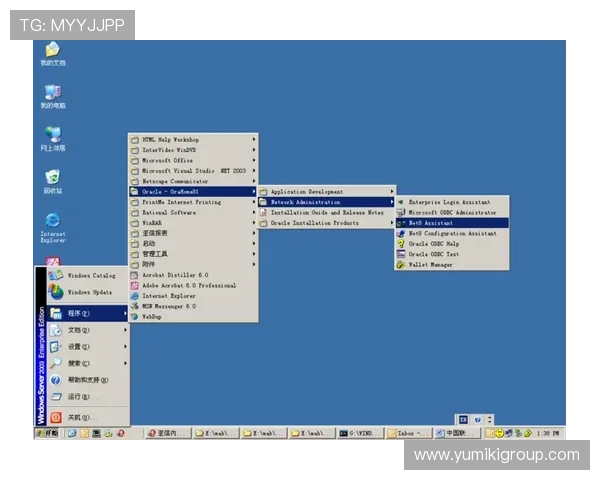The image size is (600, 480).
Task: Click the language bar input-language indicator
Action: tap(463, 420)
